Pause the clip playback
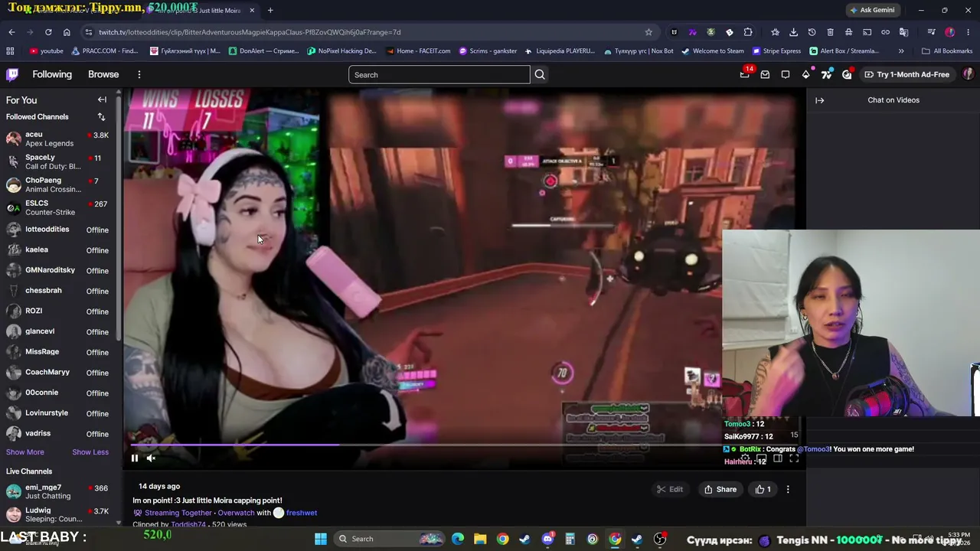The height and width of the screenshot is (551, 980). [x=135, y=458]
